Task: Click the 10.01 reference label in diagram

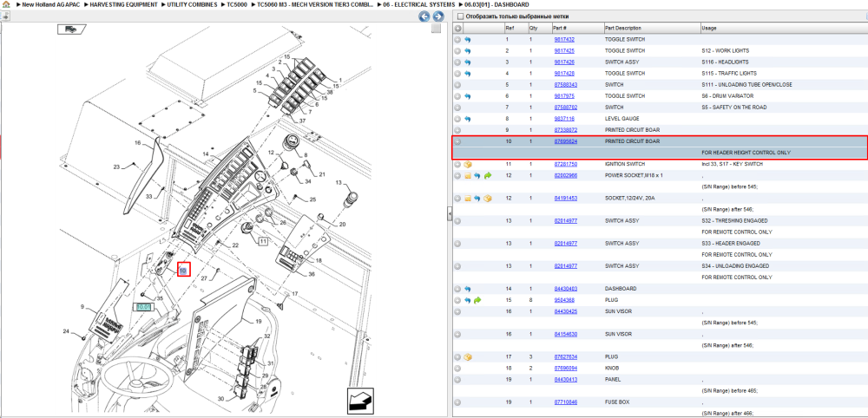Action: [x=144, y=307]
